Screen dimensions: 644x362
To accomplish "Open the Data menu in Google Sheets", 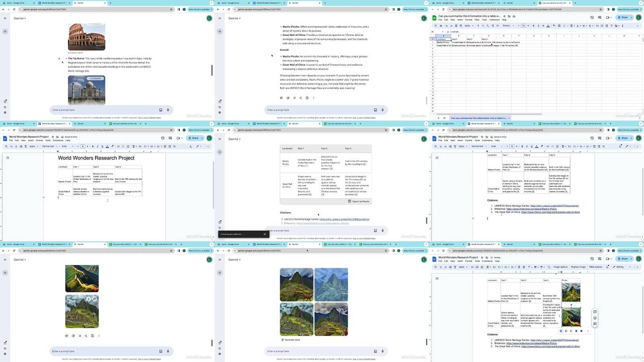I will pyautogui.click(x=477, y=20).
